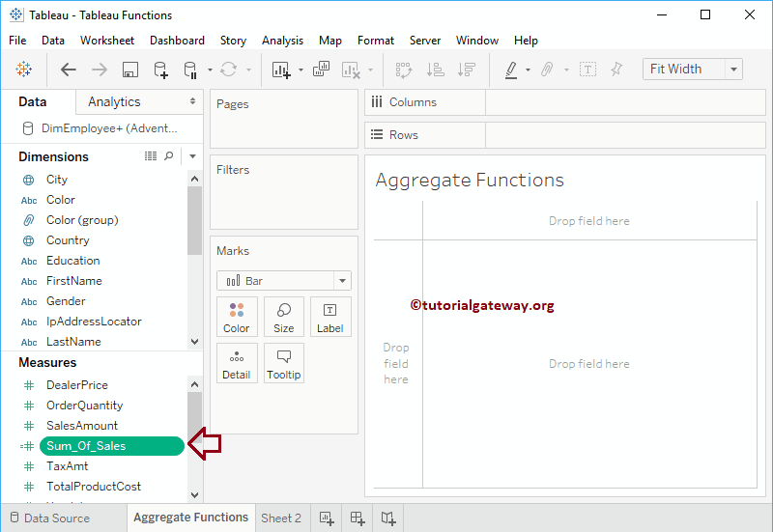Click New Worksheet icon in bottom tabs

coord(327,518)
